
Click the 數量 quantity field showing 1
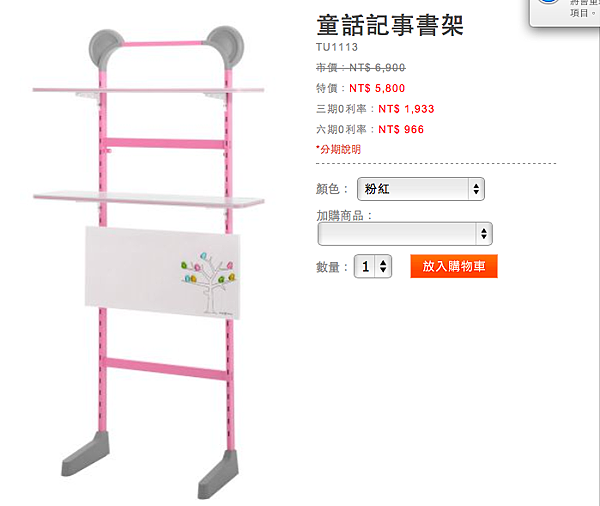point(373,266)
